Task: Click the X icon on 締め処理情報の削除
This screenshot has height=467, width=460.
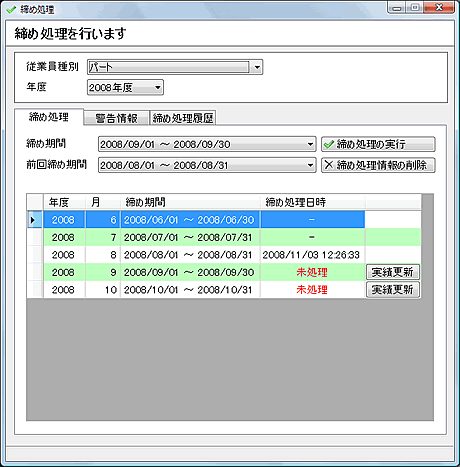Action: (329, 165)
